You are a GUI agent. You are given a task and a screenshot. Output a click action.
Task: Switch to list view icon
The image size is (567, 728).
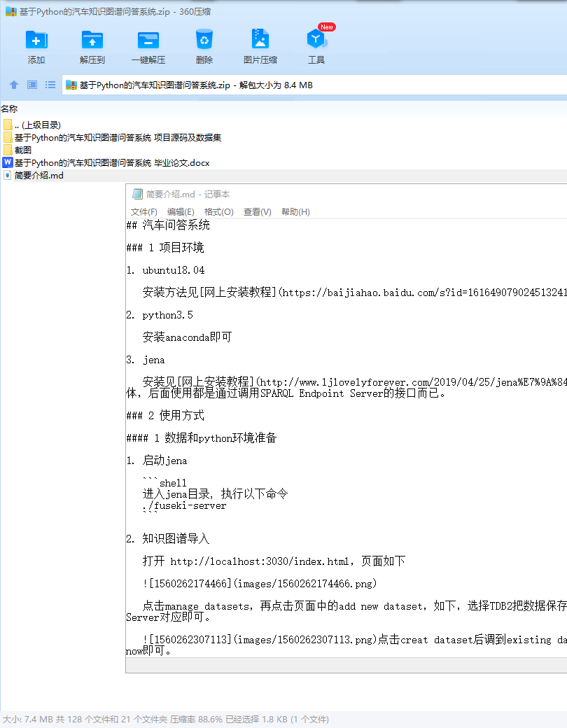click(x=50, y=85)
